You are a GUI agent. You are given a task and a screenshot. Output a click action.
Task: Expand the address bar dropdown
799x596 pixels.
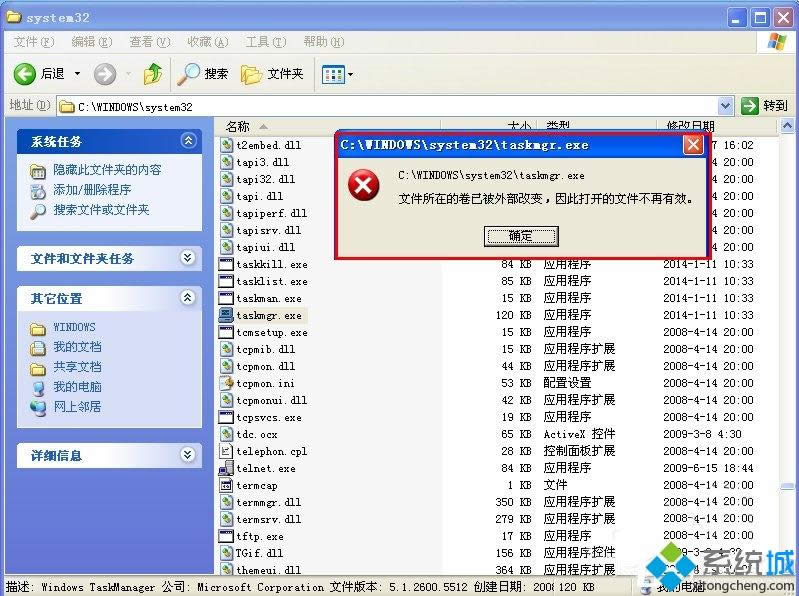(x=726, y=105)
